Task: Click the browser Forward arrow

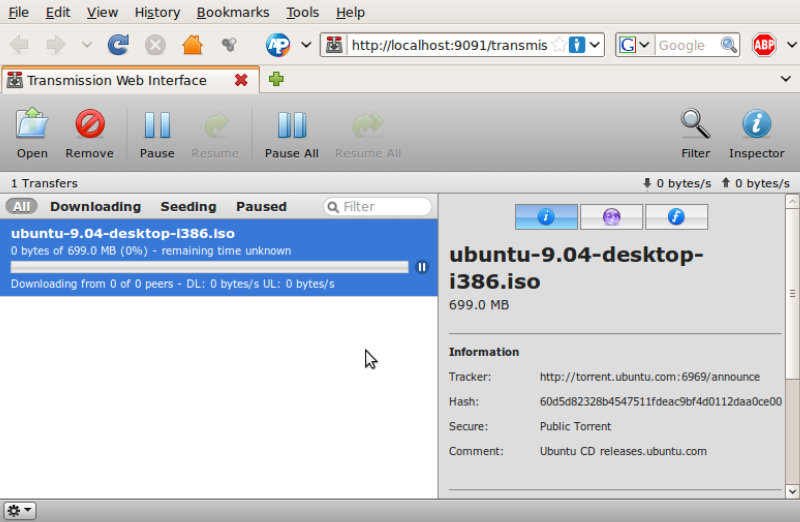Action: coord(56,45)
